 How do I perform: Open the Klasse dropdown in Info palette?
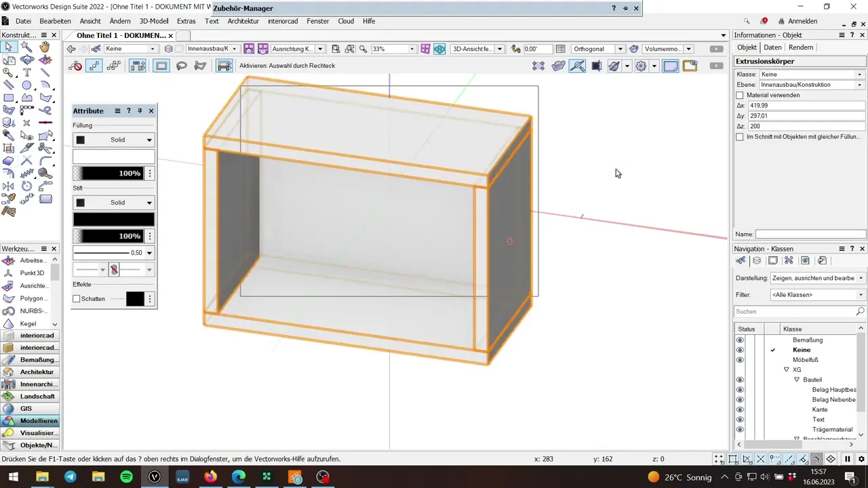pyautogui.click(x=812, y=75)
